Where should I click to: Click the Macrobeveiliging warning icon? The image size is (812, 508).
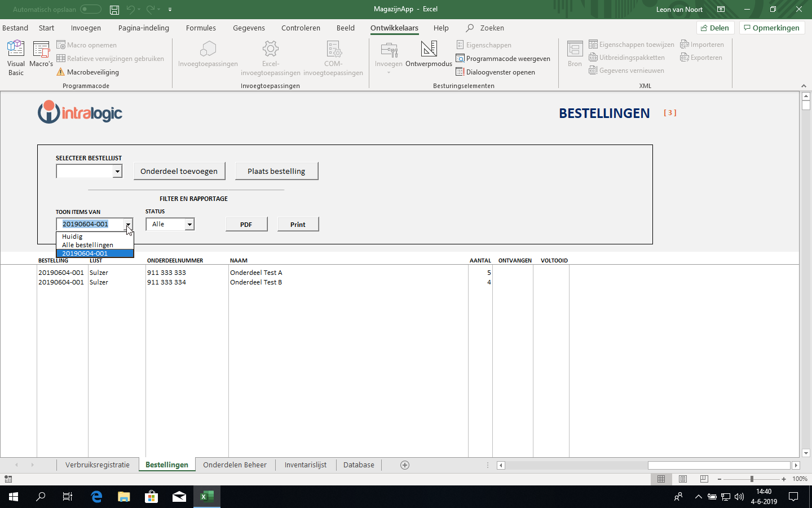coord(61,72)
